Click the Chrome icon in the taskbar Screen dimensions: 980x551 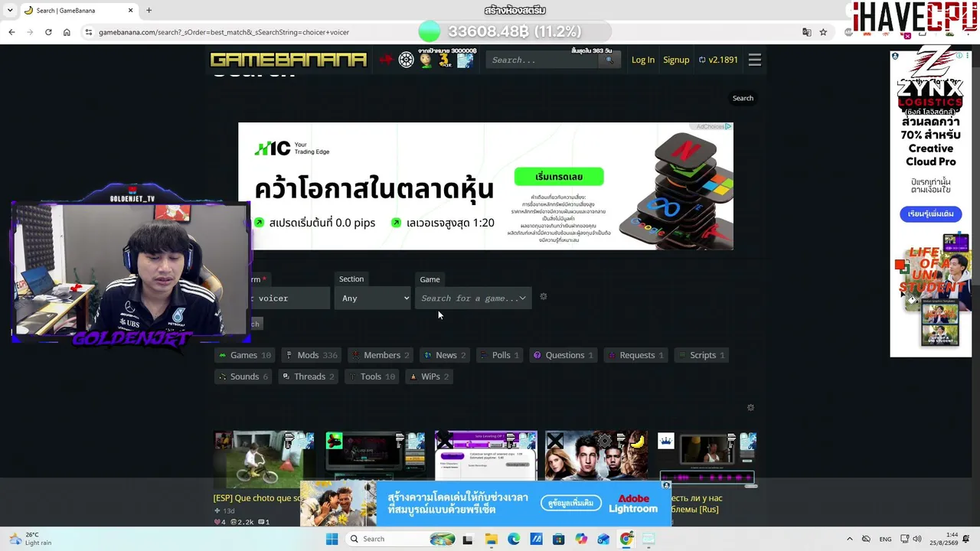point(626,539)
